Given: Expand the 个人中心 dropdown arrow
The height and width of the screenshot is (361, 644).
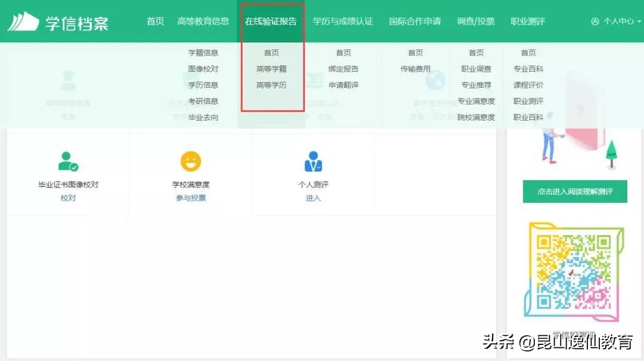Looking at the screenshot, I should tap(639, 20).
